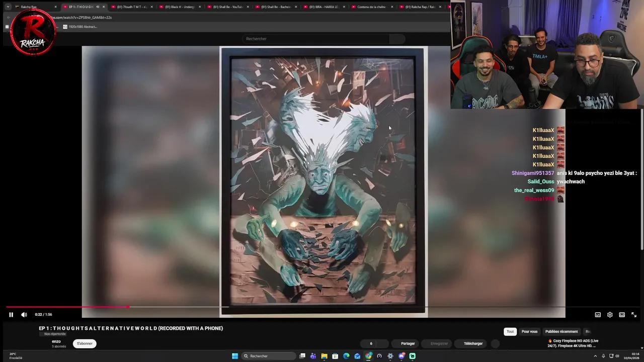Open clock showing 02:16 date

[x=631, y=356]
